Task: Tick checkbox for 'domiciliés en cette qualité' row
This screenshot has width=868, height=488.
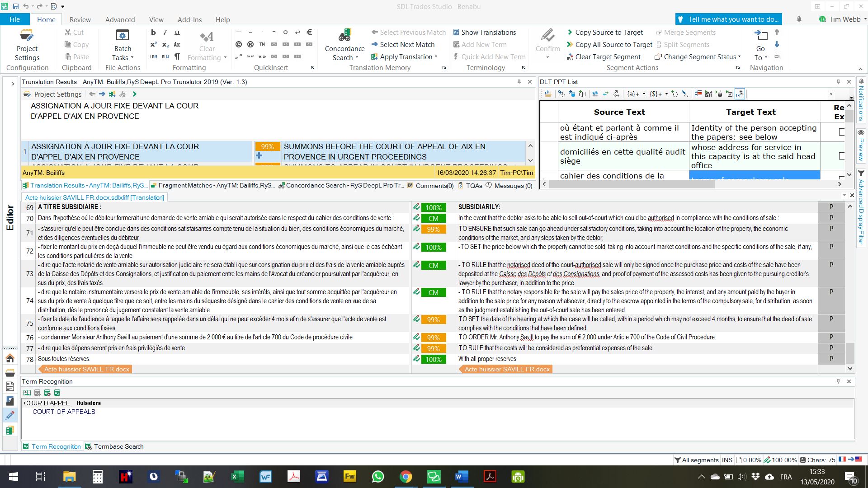Action: pyautogui.click(x=841, y=156)
